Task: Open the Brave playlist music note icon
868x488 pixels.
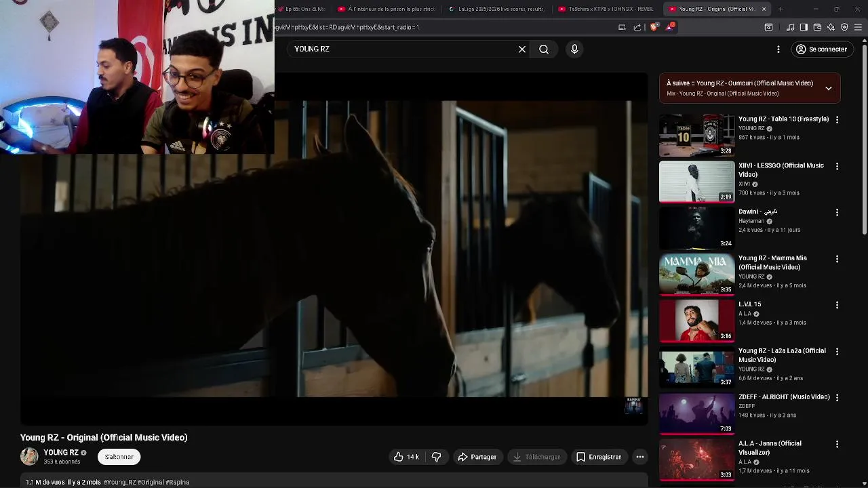Action: [791, 27]
